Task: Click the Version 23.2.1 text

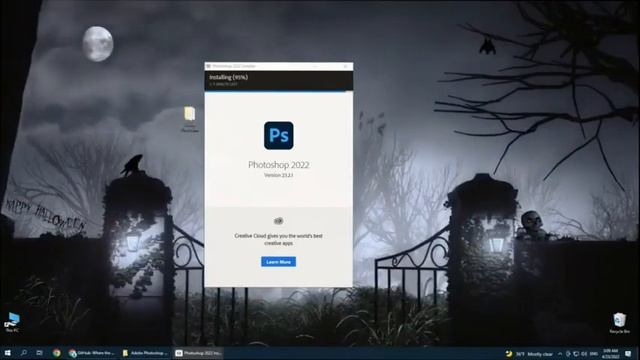Action: (278, 175)
